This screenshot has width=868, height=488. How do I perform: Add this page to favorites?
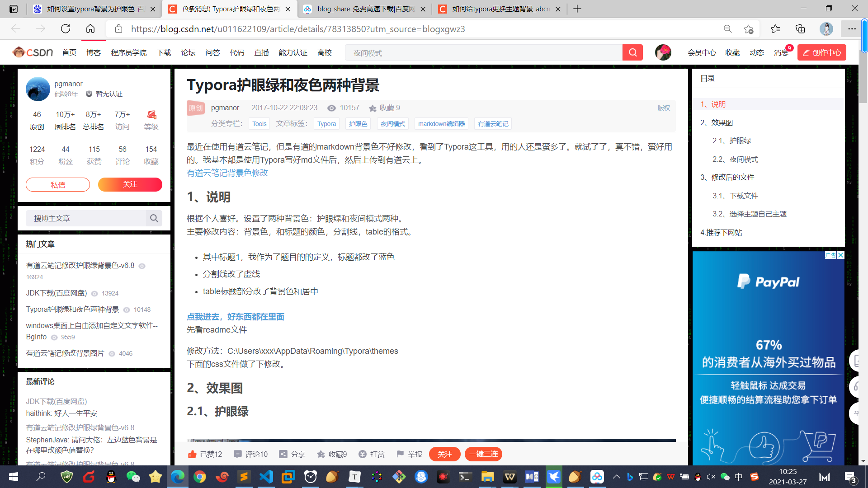pyautogui.click(x=748, y=29)
